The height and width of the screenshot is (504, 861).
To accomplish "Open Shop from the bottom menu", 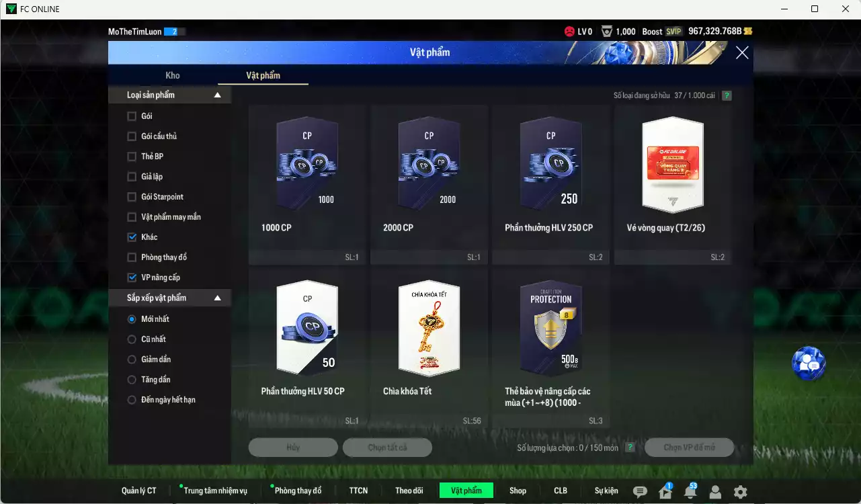I will [x=518, y=491].
